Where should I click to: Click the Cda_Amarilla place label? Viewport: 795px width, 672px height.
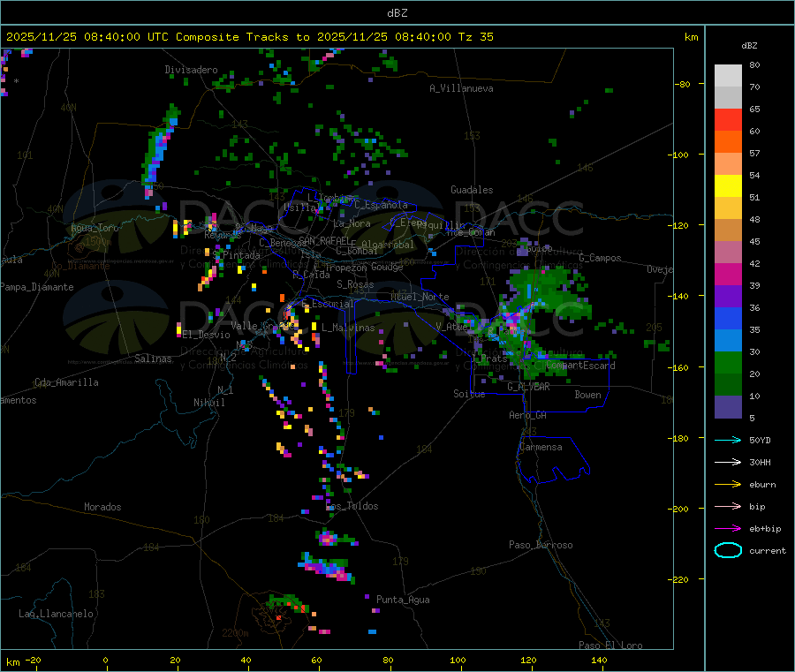66,382
